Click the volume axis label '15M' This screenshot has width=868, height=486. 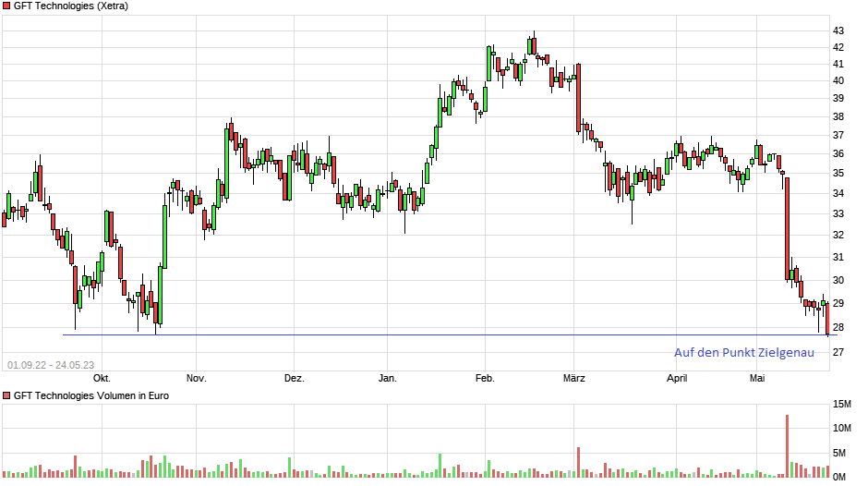click(x=842, y=405)
